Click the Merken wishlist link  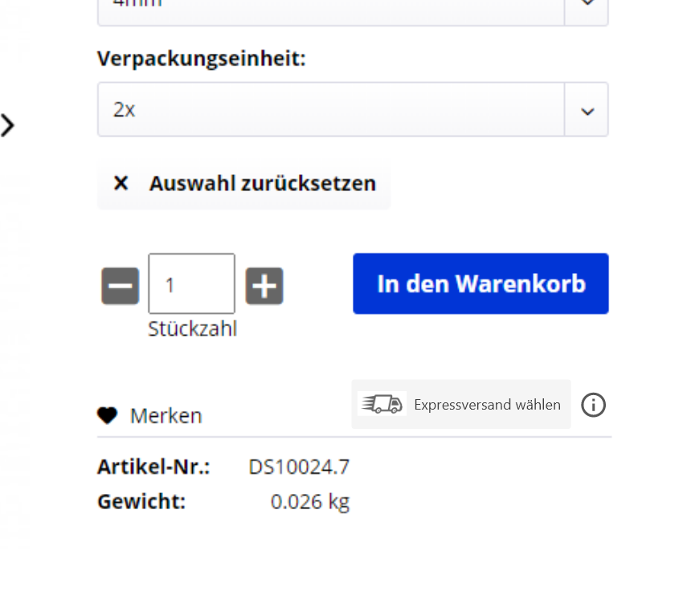(x=166, y=416)
